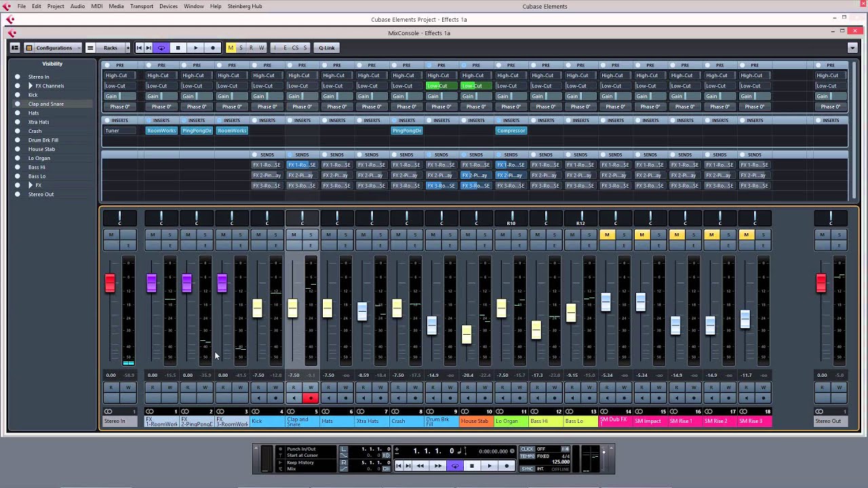868x488 pixels.
Task: Click the Phase 0° button on Stereo In
Action: [120, 106]
